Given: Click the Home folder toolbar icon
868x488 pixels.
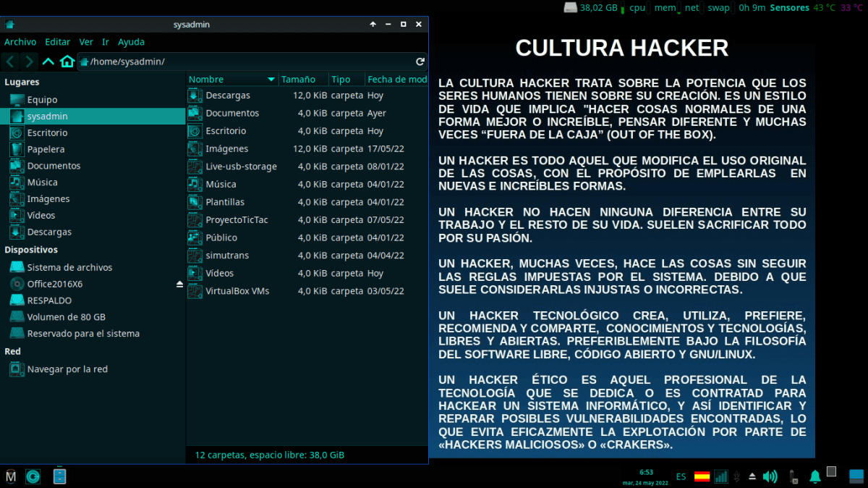Looking at the screenshot, I should [67, 62].
